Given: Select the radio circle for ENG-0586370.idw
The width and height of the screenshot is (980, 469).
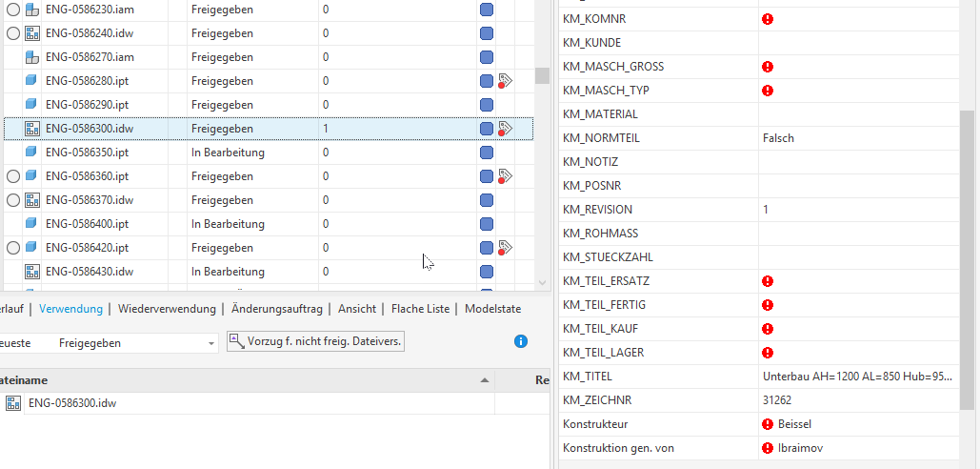Looking at the screenshot, I should coord(13,200).
